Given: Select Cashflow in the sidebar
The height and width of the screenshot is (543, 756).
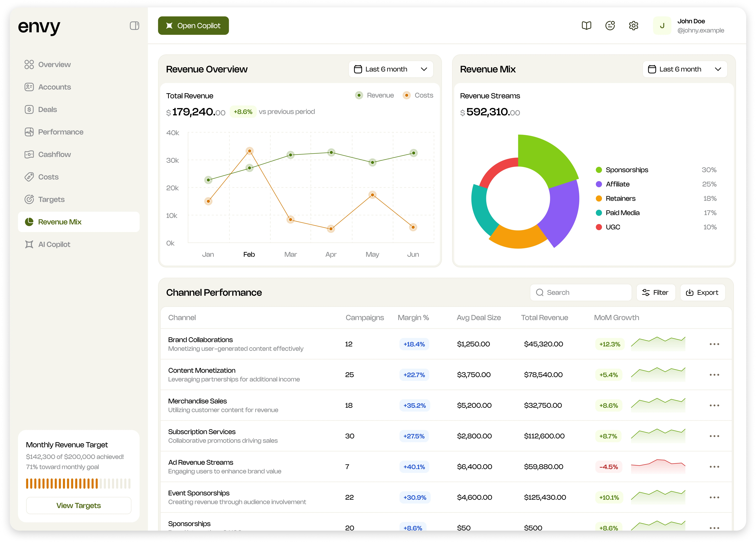Looking at the screenshot, I should click(x=79, y=154).
